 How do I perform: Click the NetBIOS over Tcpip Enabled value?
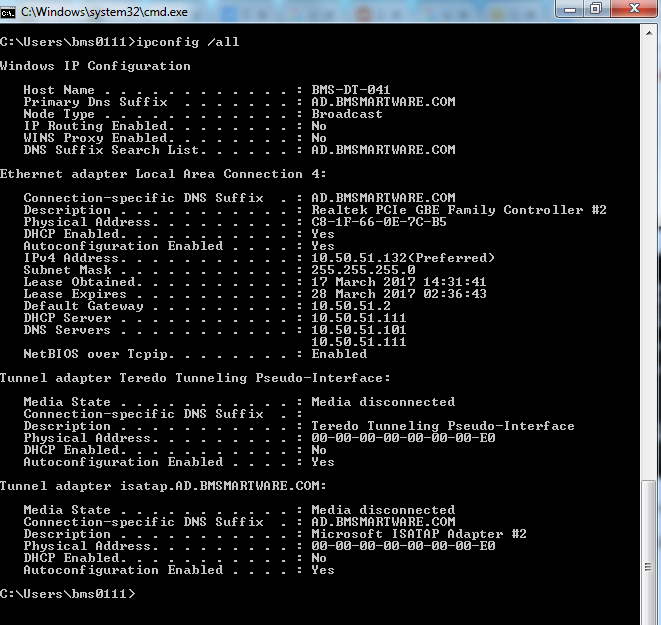(x=339, y=354)
